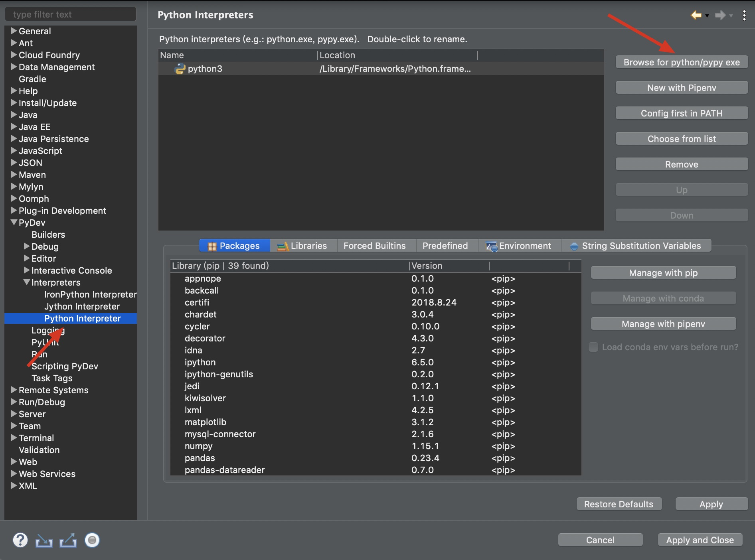Viewport: 755px width, 560px height.
Task: Select Validation in the preferences tree
Action: pos(39,450)
